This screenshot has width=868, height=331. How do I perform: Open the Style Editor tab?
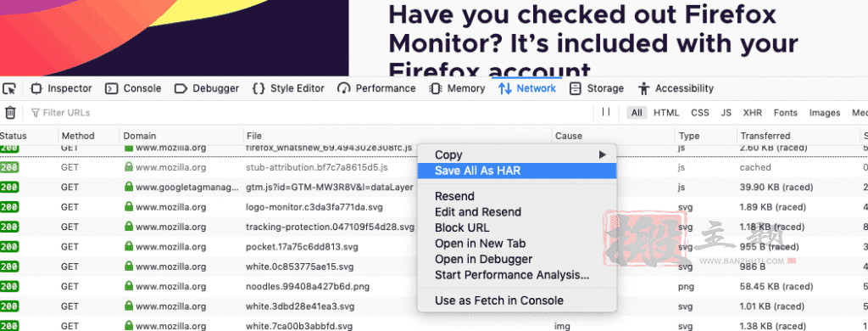pos(288,88)
